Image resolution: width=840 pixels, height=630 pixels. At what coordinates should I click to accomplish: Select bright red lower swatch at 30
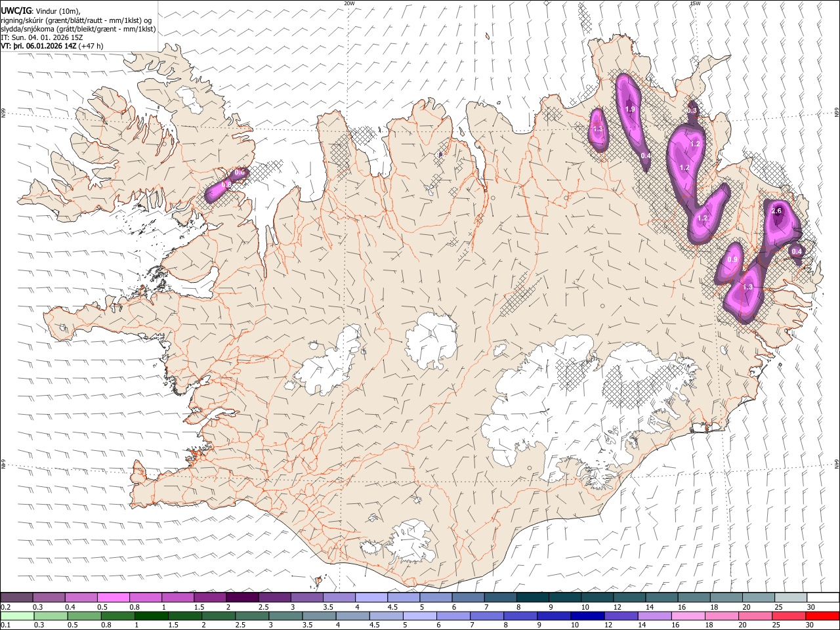[x=822, y=616]
